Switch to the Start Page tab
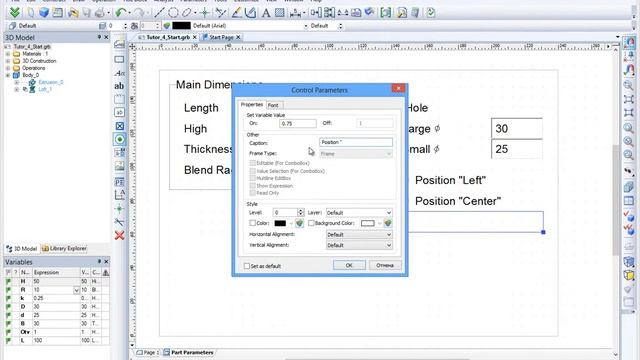640x360 pixels. (x=221, y=37)
